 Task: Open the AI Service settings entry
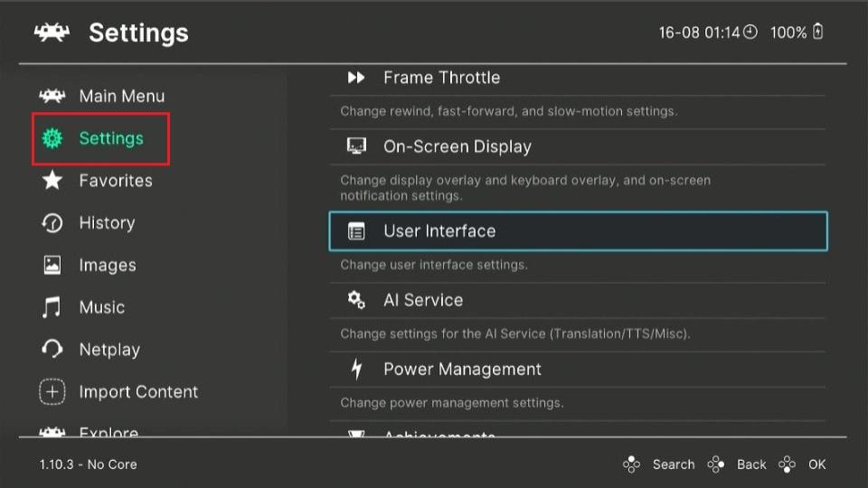[578, 300]
